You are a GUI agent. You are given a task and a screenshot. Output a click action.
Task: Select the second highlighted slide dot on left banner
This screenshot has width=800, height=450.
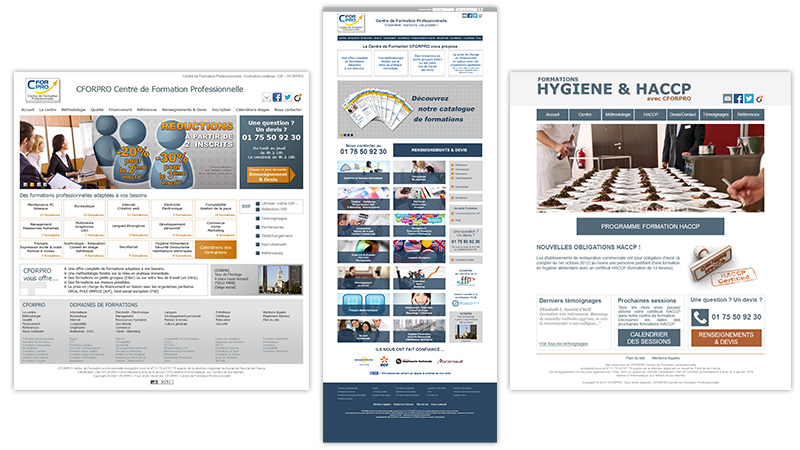click(x=31, y=185)
